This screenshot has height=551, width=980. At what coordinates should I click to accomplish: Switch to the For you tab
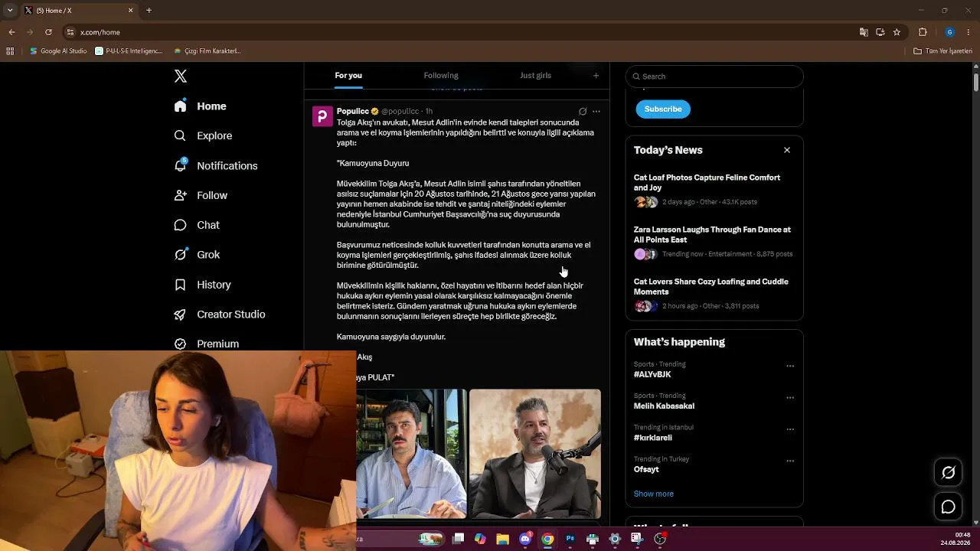(x=348, y=76)
